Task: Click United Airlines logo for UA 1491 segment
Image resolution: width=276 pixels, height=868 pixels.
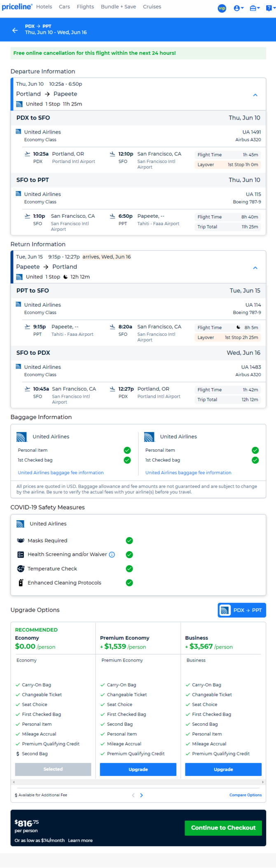Action: pyautogui.click(x=19, y=132)
